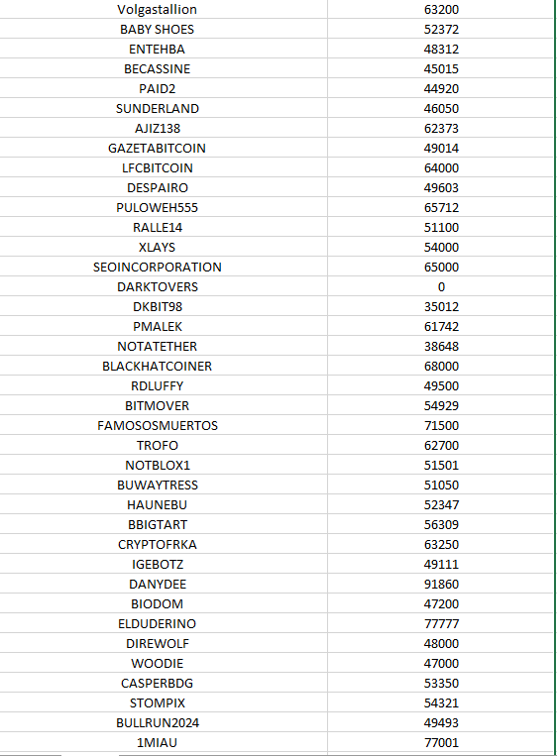Click the value 48312 beside ENTEHBA
557x756 pixels.
(x=441, y=49)
